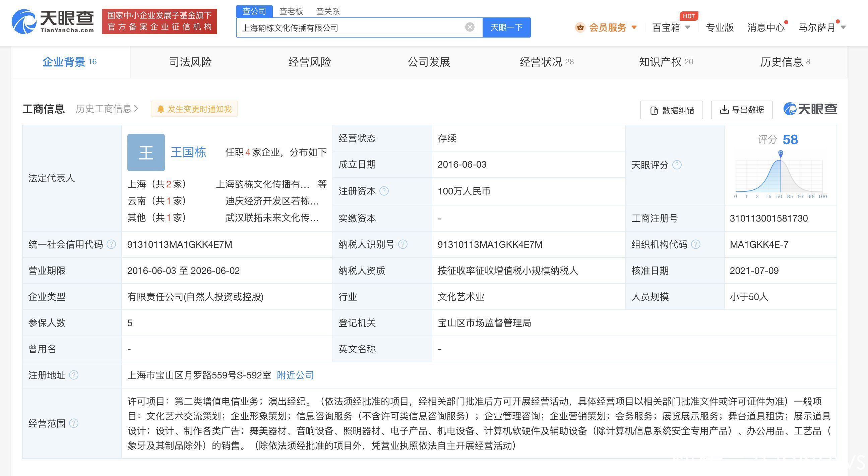Click the 天眼查 watermark logo at table top-right
This screenshot has height=476, width=868.
point(810,109)
